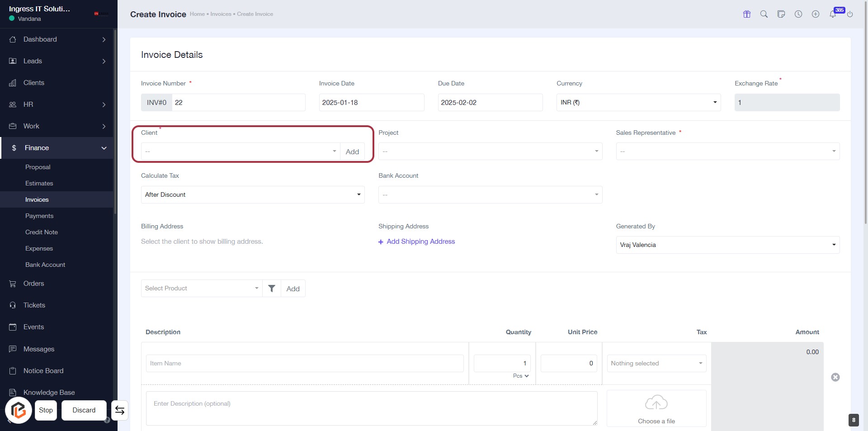The width and height of the screenshot is (868, 431).
Task: Click the power logout icon
Action: (850, 14)
